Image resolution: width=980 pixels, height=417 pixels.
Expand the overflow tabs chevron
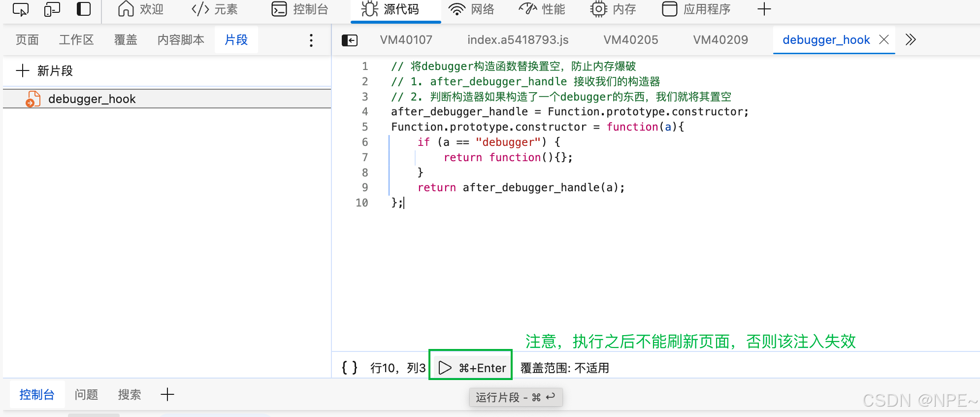pos(910,39)
